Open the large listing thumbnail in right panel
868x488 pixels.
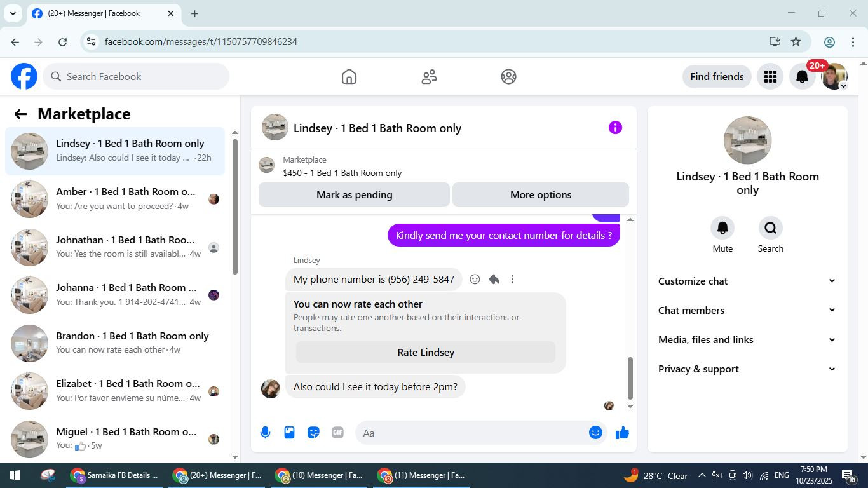[747, 140]
